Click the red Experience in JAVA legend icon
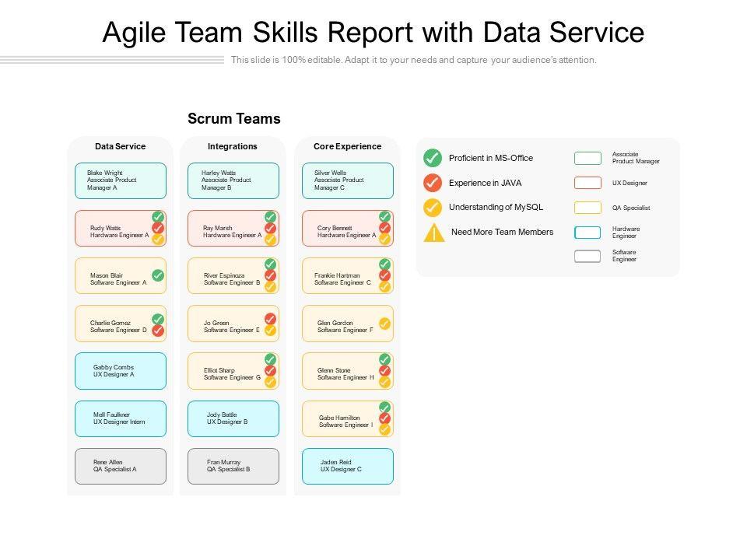The image size is (747, 560). [x=433, y=183]
